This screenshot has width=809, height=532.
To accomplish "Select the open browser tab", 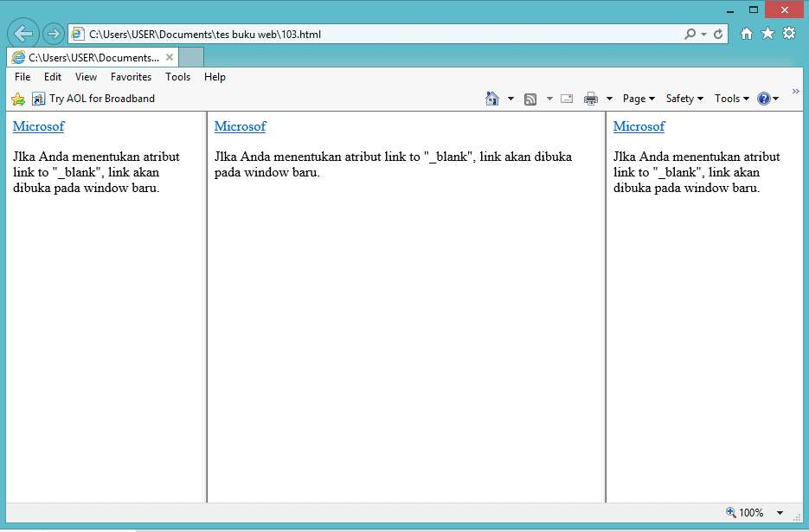I will click(x=87, y=55).
